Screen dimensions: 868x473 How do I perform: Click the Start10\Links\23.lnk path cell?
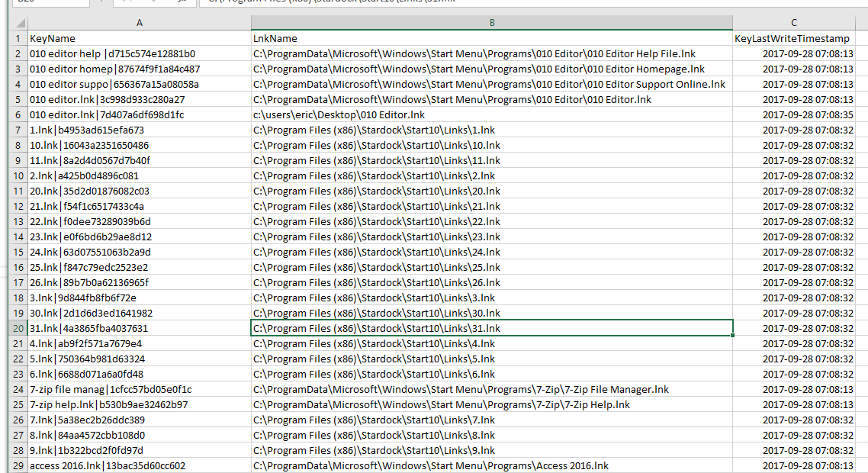pyautogui.click(x=491, y=236)
